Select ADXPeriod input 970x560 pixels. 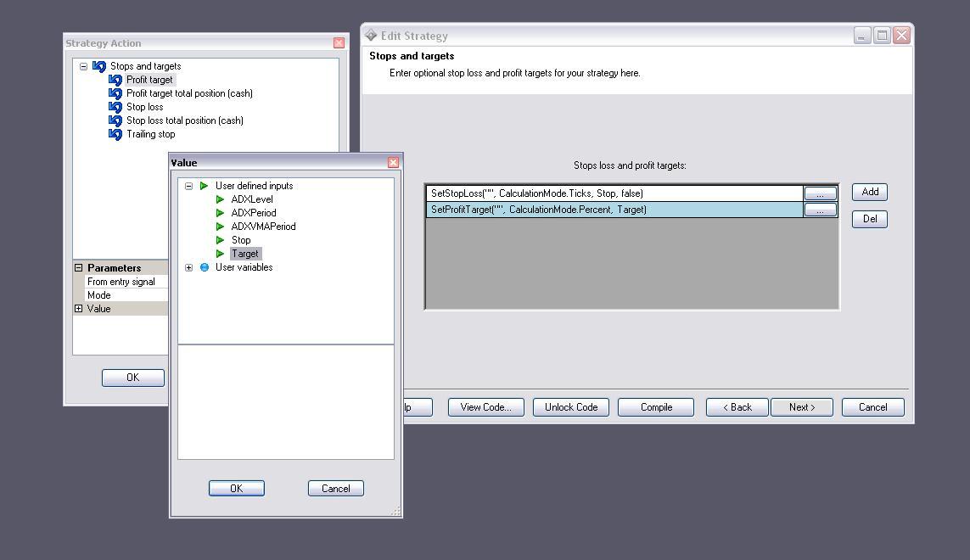click(x=254, y=213)
